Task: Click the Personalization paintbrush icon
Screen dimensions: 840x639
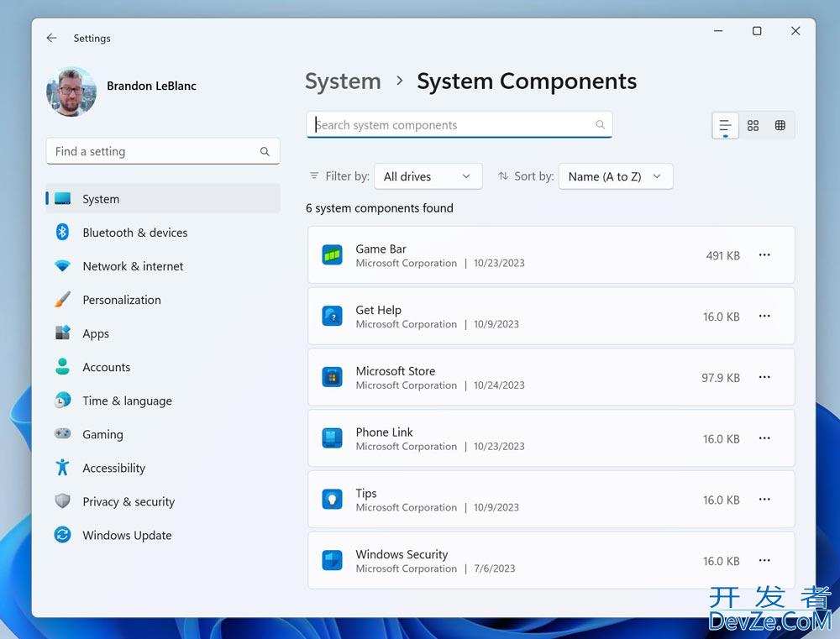Action: click(63, 300)
